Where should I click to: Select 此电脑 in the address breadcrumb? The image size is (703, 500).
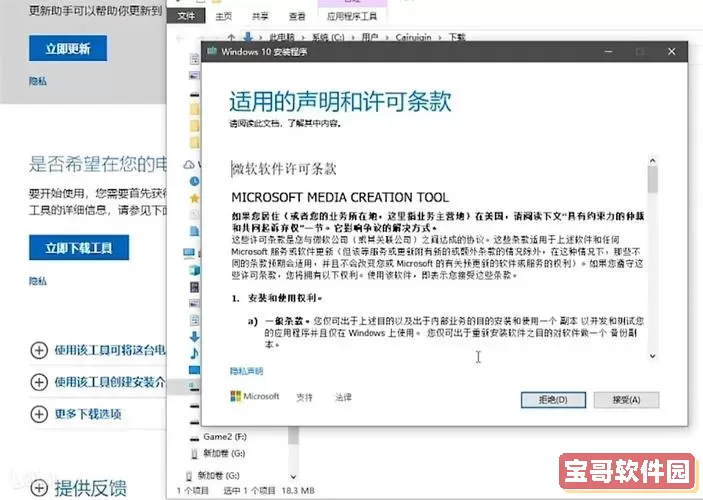coord(282,37)
